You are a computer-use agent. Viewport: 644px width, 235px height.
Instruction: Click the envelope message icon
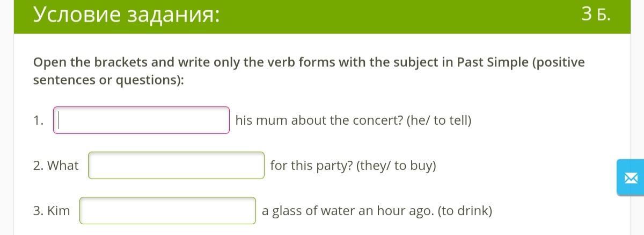point(630,177)
